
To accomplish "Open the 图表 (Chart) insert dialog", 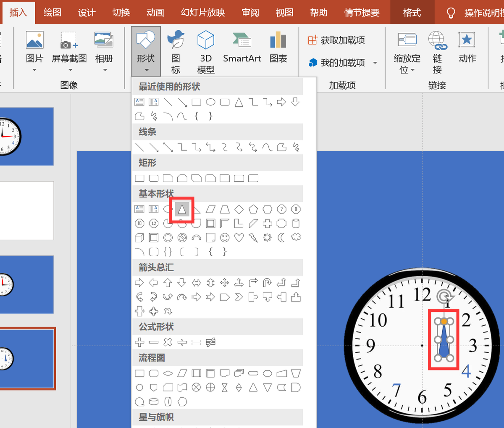I will point(278,46).
